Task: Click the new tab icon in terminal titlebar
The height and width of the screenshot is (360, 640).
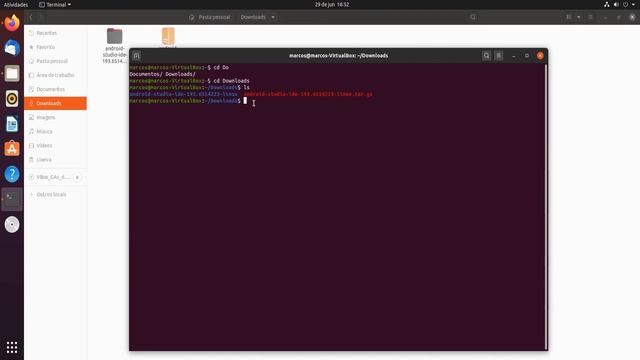Action: (136, 56)
